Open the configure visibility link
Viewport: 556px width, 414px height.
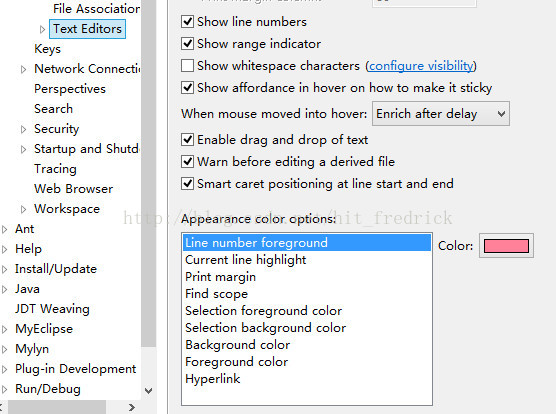click(421, 66)
